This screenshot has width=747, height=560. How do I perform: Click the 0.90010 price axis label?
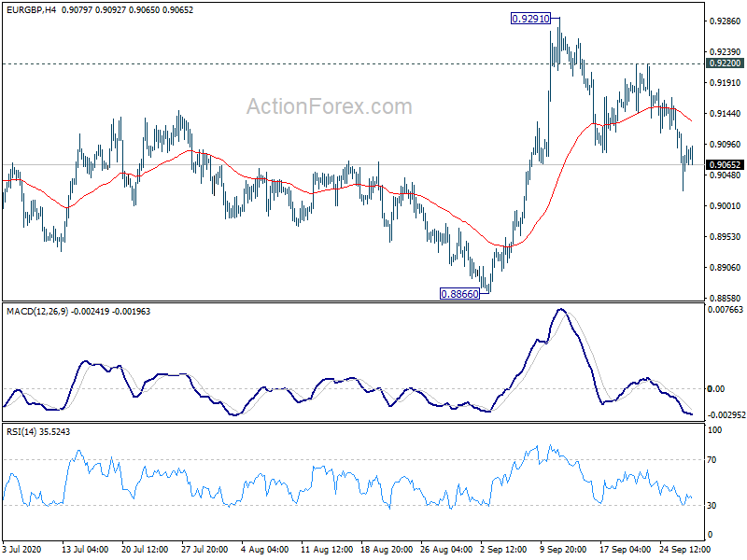[x=726, y=205]
